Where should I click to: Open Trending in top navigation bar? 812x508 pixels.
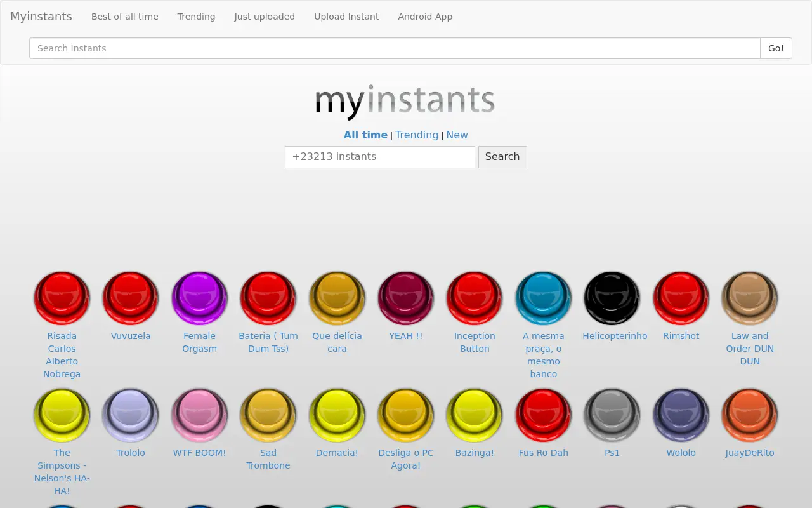coord(196,17)
